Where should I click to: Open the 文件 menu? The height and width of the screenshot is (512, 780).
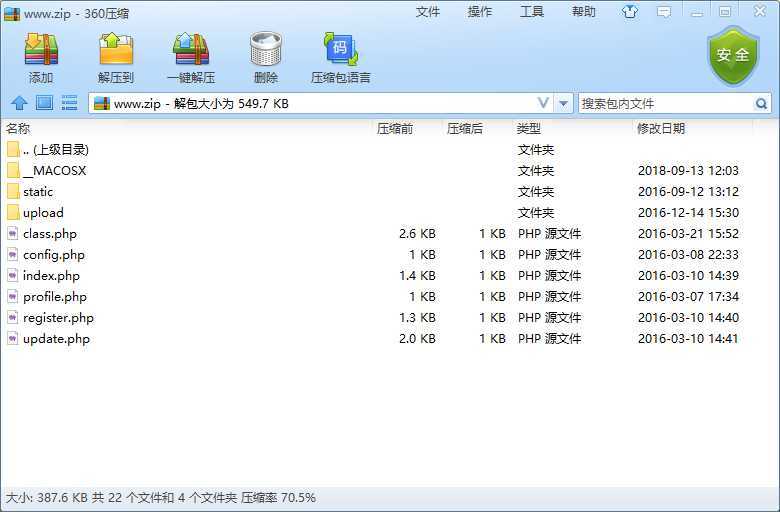tap(428, 12)
